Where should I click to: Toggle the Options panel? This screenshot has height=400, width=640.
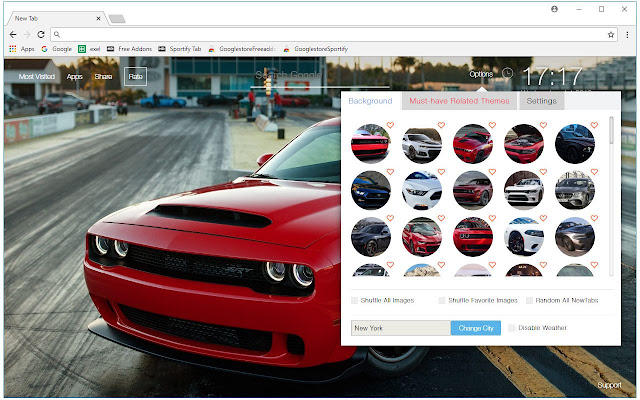click(481, 74)
